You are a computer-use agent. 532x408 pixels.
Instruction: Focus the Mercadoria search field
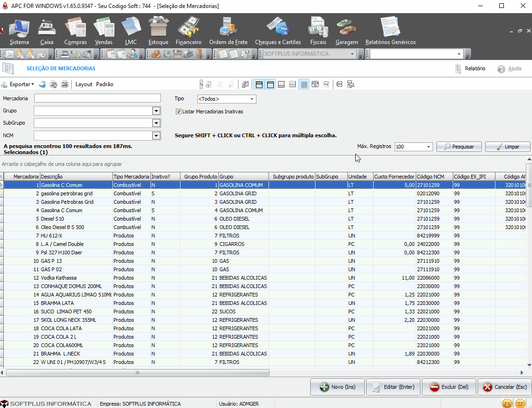point(97,98)
